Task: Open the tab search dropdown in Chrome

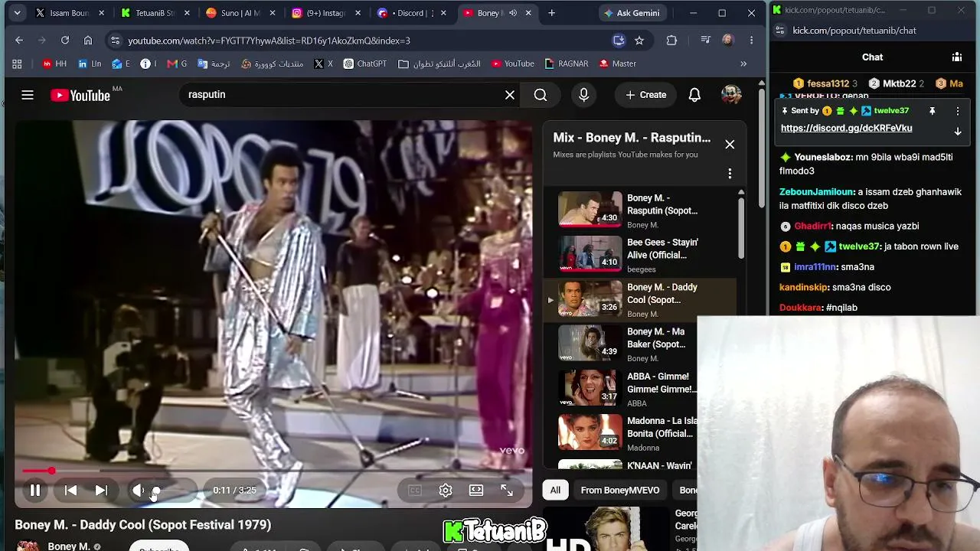Action: 17,13
